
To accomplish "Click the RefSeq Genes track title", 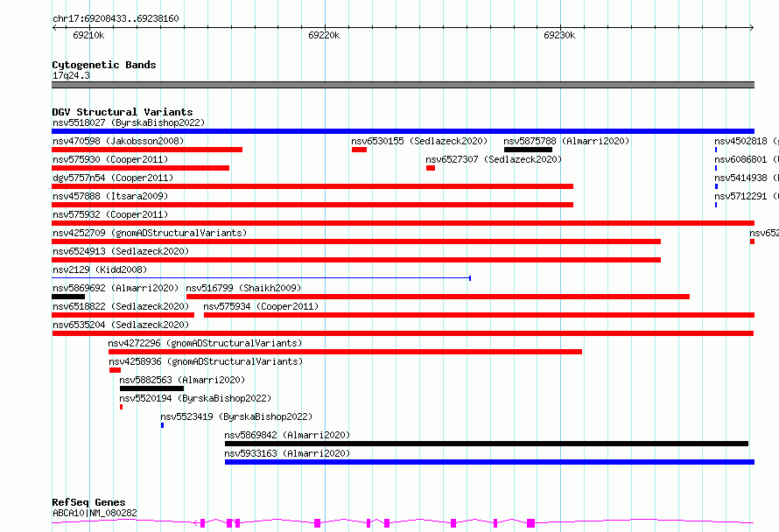I will tap(88, 502).
